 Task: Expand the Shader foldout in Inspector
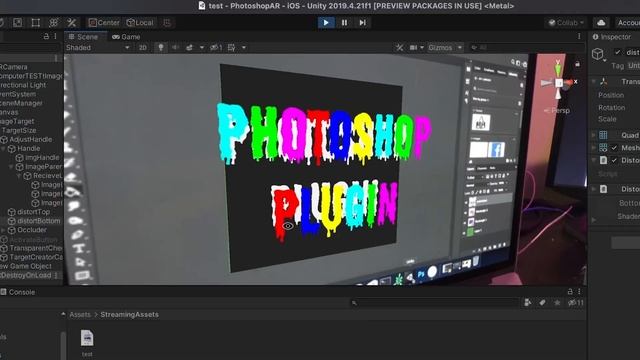point(594,220)
